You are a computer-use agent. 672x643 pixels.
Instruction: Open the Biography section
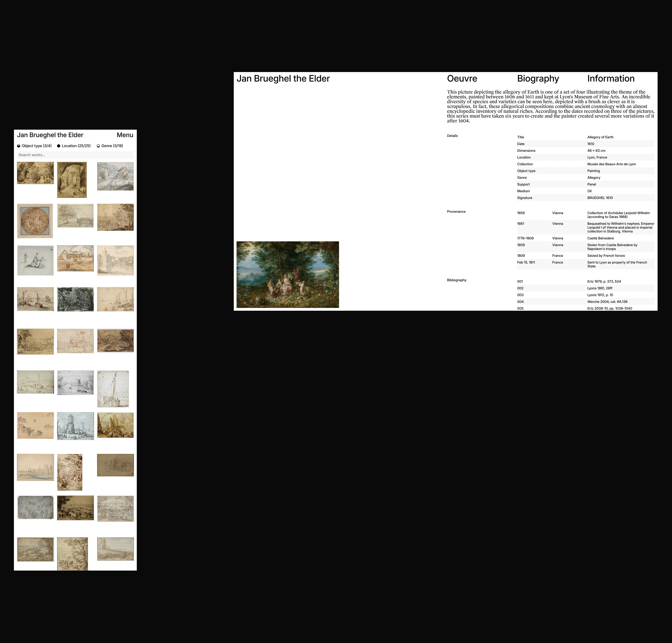click(x=538, y=78)
